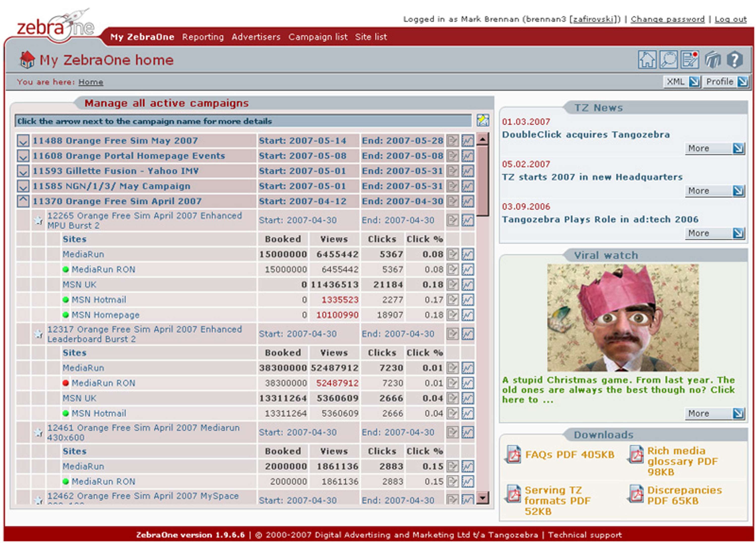Open chart icon for MSN Hotmail row with 2277 clicks
756x543 pixels.
tap(468, 300)
